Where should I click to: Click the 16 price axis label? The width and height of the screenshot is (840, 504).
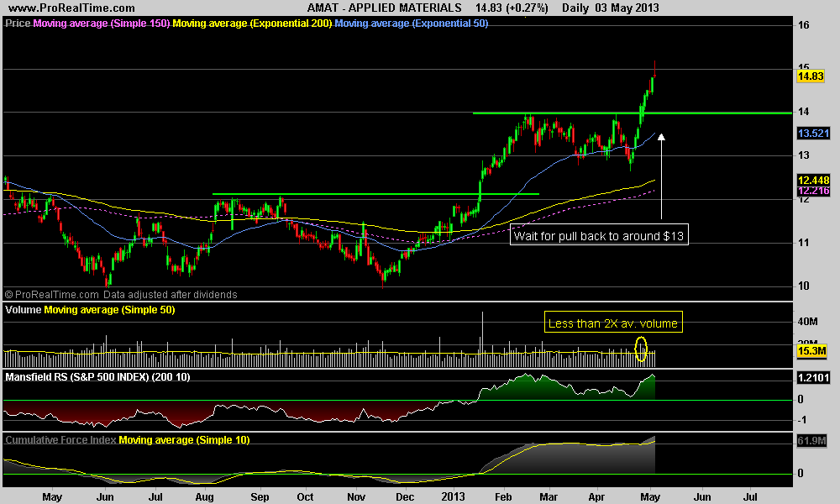[x=804, y=25]
